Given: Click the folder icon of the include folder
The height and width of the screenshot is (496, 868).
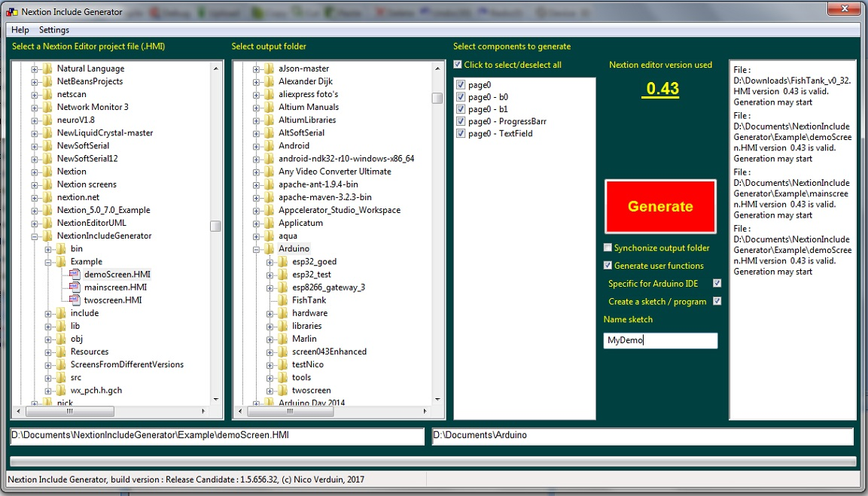Looking at the screenshot, I should tap(61, 313).
